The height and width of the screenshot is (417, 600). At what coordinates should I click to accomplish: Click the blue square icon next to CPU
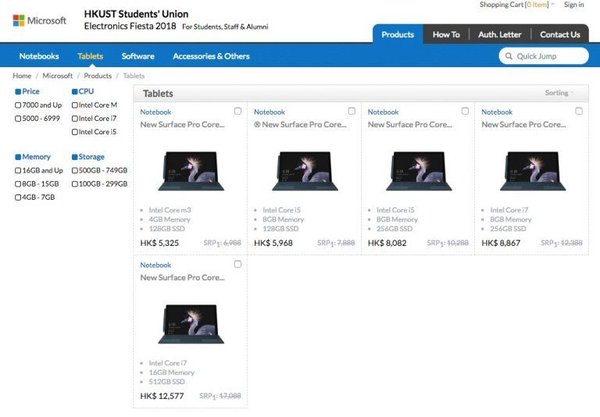pos(75,91)
